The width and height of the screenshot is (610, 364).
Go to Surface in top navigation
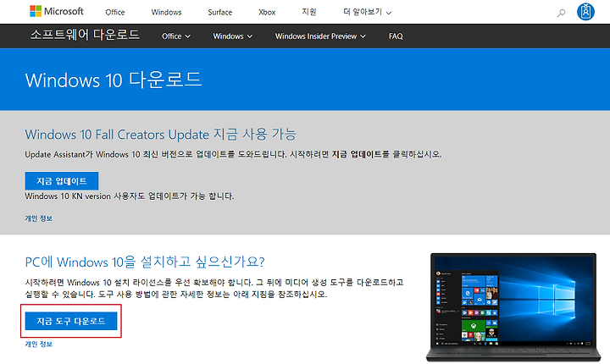click(x=219, y=12)
